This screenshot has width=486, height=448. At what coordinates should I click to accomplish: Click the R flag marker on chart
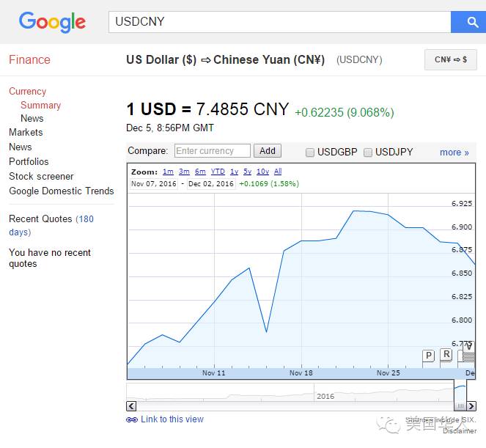tap(446, 355)
